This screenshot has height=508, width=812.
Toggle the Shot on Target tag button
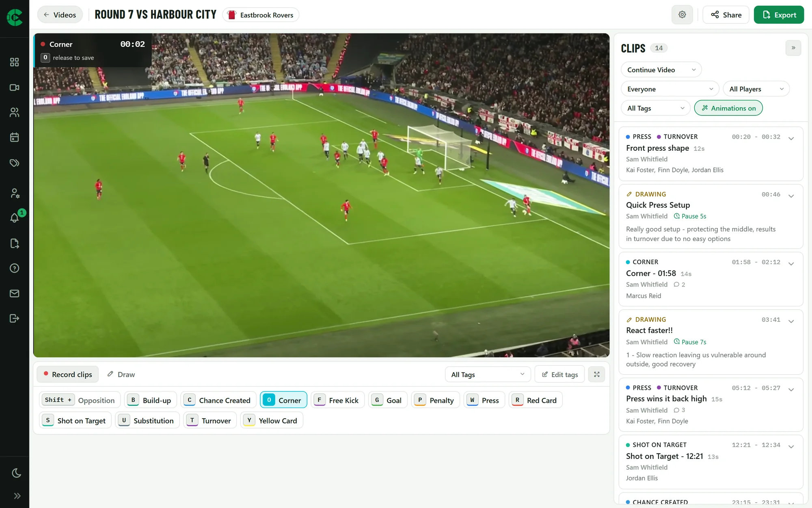point(75,420)
